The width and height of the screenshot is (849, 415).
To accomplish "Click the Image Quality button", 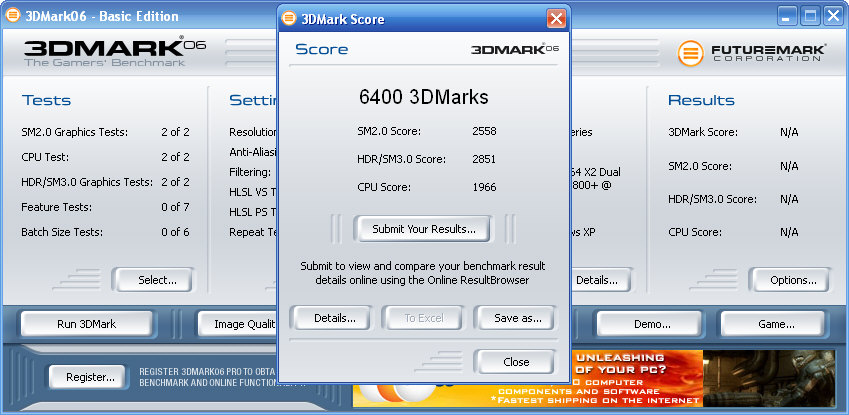I will click(x=238, y=325).
